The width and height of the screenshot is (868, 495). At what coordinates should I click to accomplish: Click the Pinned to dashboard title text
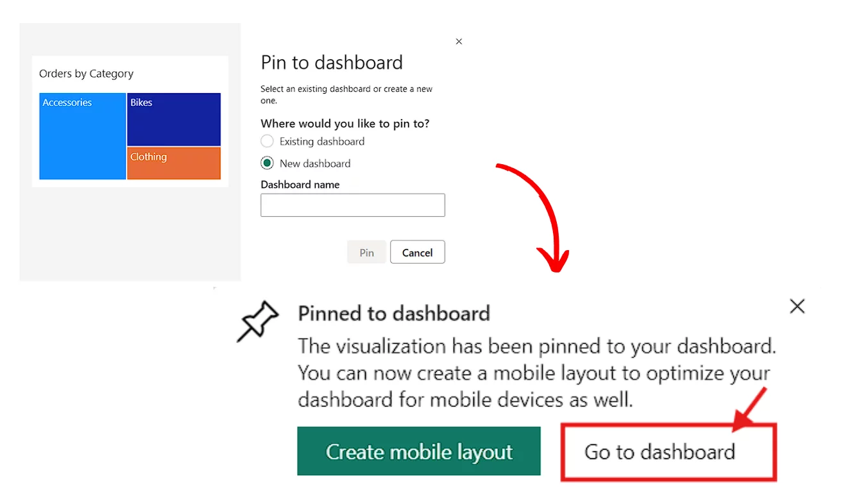(x=394, y=314)
